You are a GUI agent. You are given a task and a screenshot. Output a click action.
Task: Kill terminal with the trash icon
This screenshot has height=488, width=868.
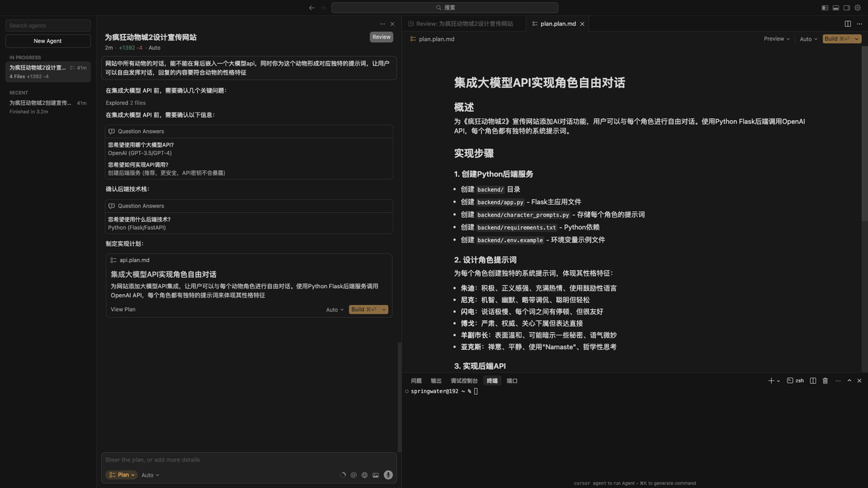(825, 381)
